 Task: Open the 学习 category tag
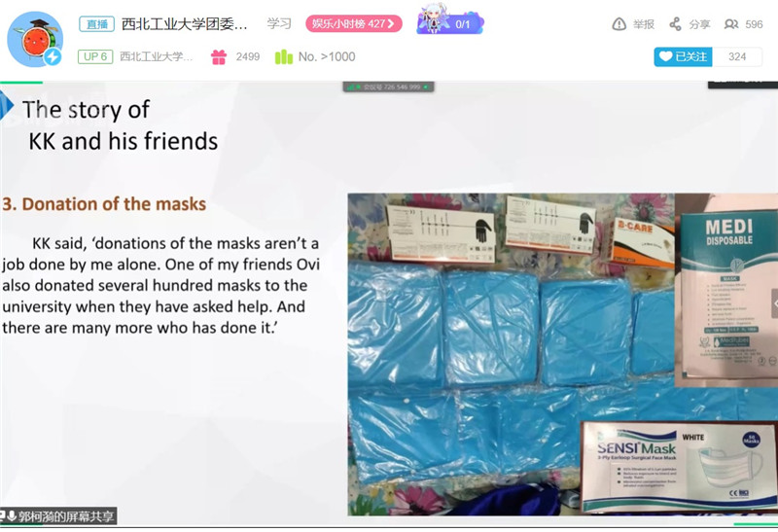coord(279,23)
